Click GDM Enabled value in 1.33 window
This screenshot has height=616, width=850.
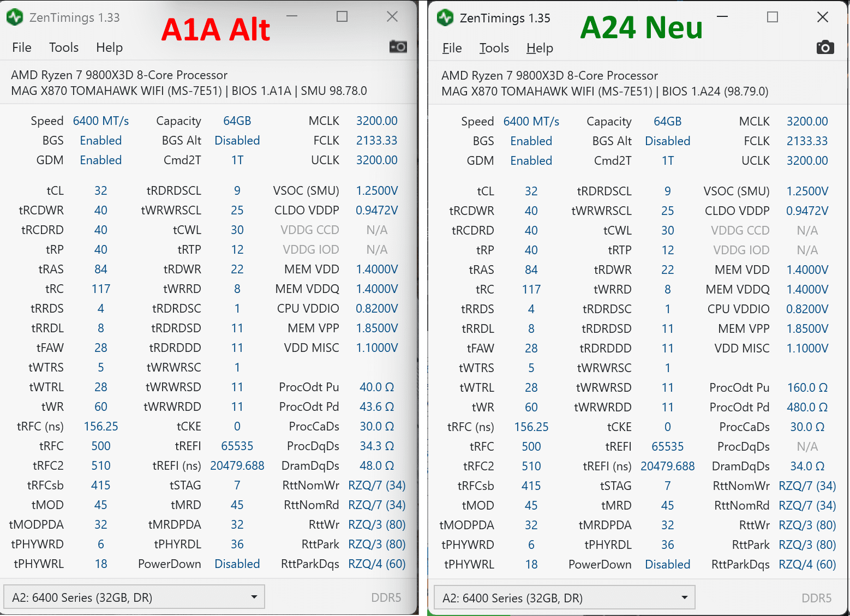point(101,160)
